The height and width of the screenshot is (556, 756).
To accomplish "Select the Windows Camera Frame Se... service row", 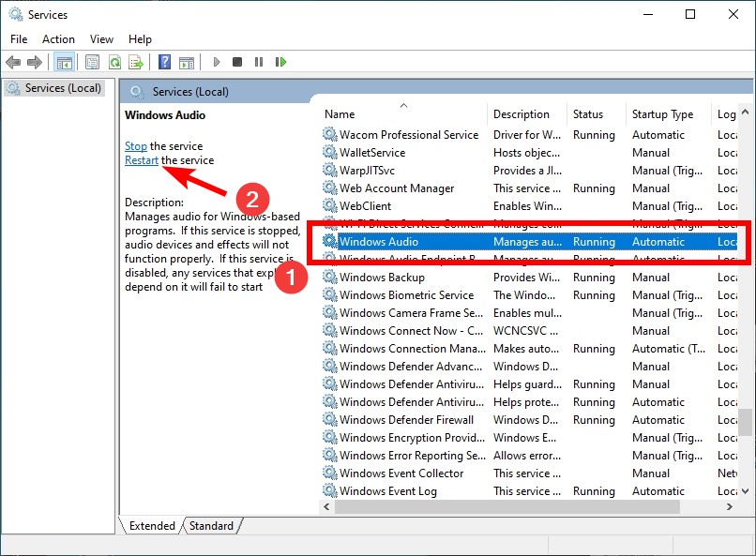I will [529, 312].
